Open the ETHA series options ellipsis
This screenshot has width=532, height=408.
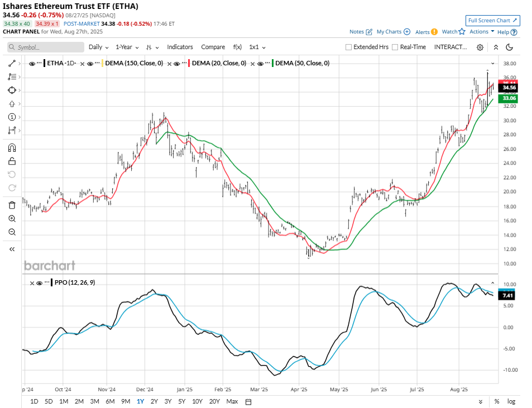(x=39, y=63)
